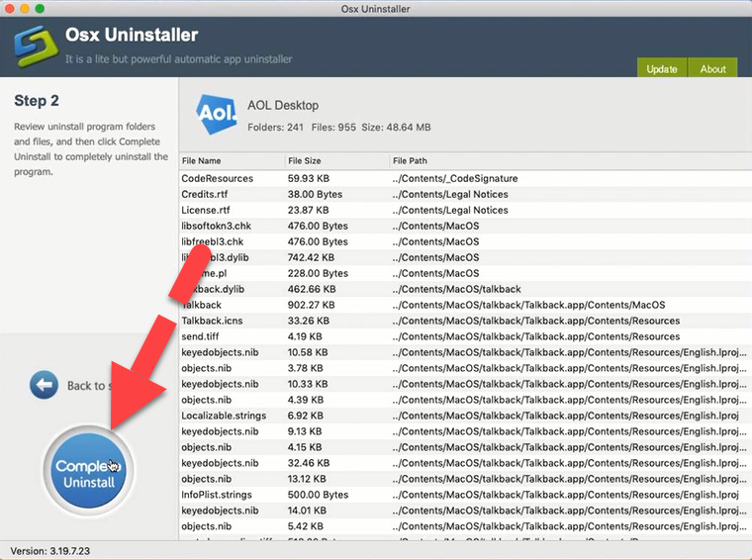Viewport: 752px width, 560px height.
Task: Select the Credits.rtf file row
Action: tap(465, 194)
